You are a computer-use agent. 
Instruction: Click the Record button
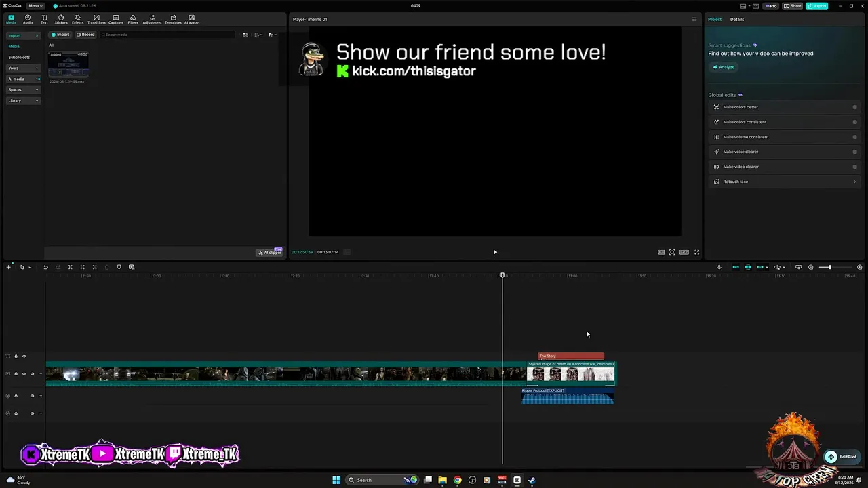(85, 35)
